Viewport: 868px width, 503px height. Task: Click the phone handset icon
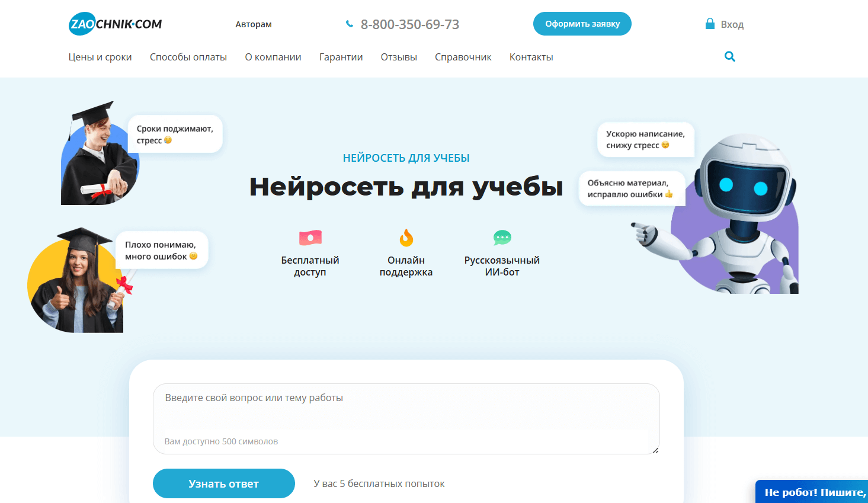[350, 24]
